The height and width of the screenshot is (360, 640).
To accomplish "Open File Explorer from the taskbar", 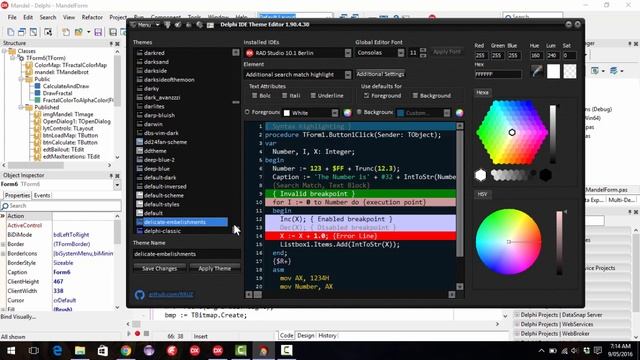I will pyautogui.click(x=80, y=351).
